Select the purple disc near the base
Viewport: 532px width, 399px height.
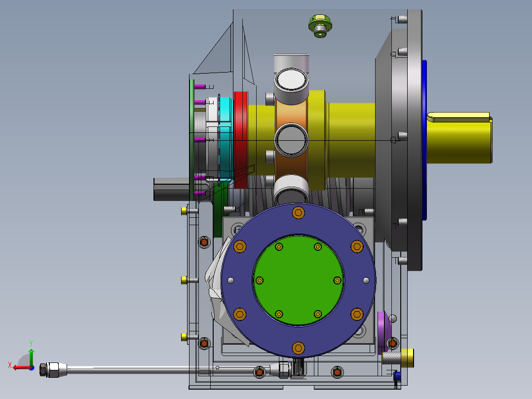383,332
